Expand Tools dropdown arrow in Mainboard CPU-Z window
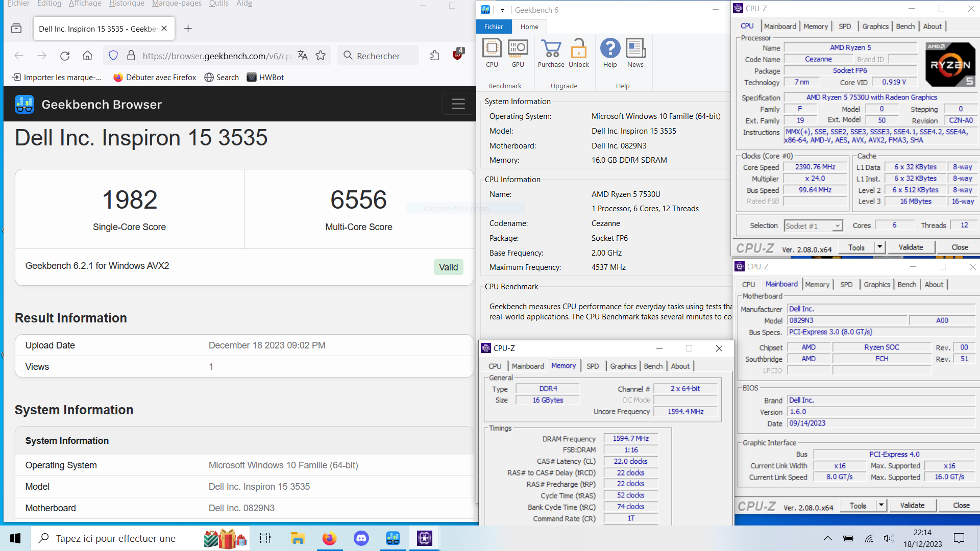The image size is (980, 551). (881, 505)
